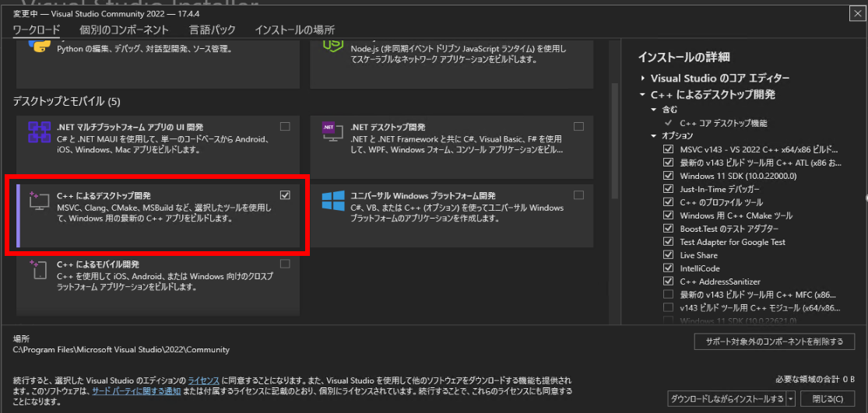Click デスクトップとモバイル (5) heading
The image size is (868, 413).
pos(66,101)
